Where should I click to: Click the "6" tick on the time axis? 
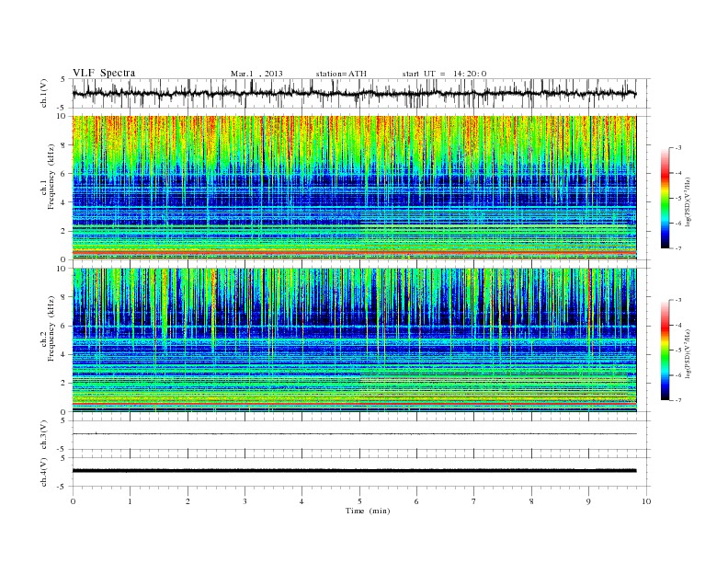tap(416, 501)
